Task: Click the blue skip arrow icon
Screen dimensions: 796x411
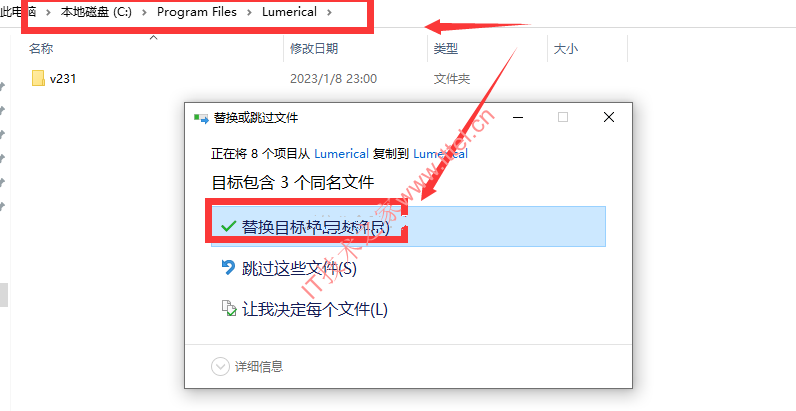Action: [229, 267]
